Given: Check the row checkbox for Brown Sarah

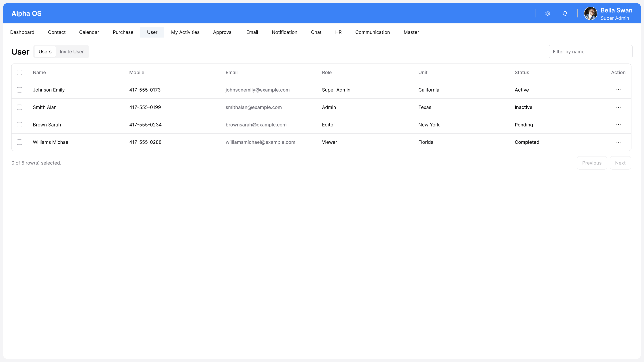Looking at the screenshot, I should [x=19, y=125].
